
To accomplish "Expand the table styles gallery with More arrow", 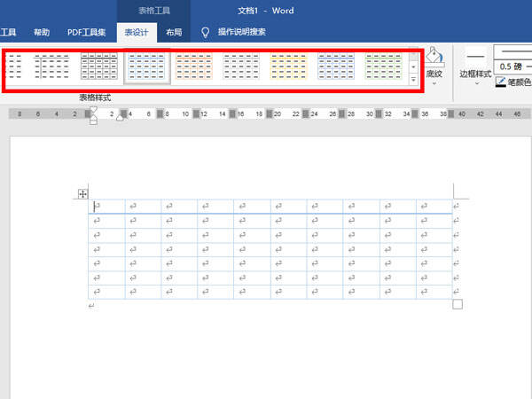I will (413, 80).
